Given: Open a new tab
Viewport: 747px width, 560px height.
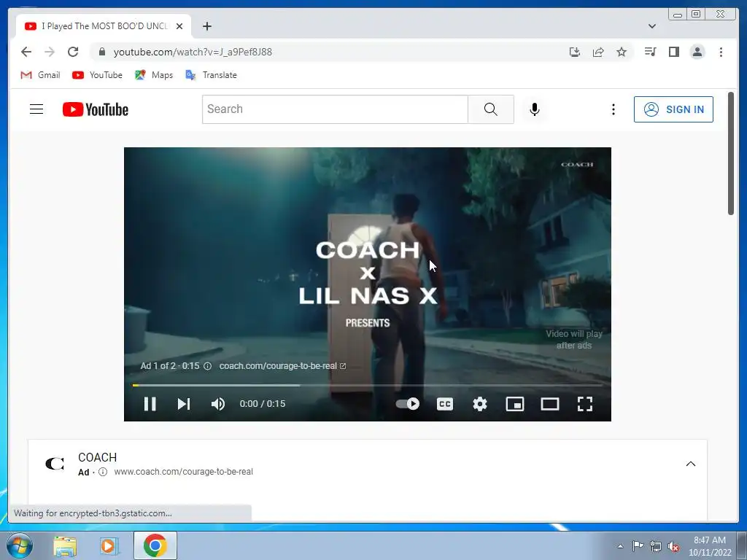Looking at the screenshot, I should click(206, 26).
